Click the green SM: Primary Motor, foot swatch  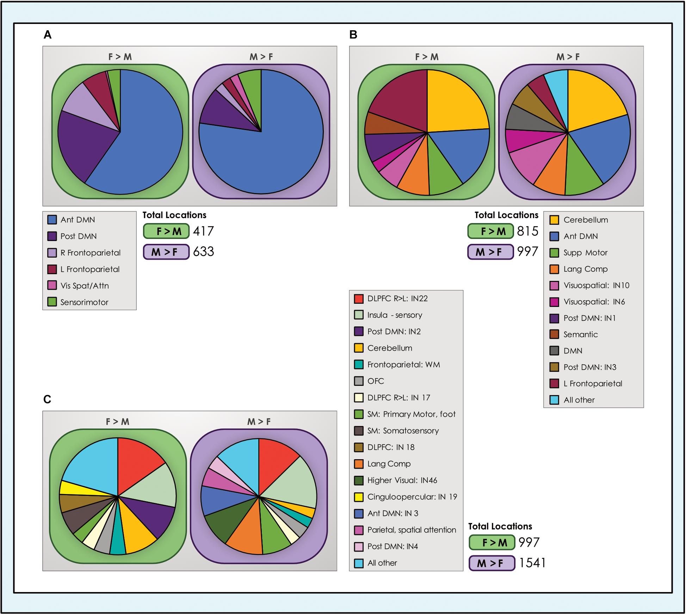coord(359,414)
